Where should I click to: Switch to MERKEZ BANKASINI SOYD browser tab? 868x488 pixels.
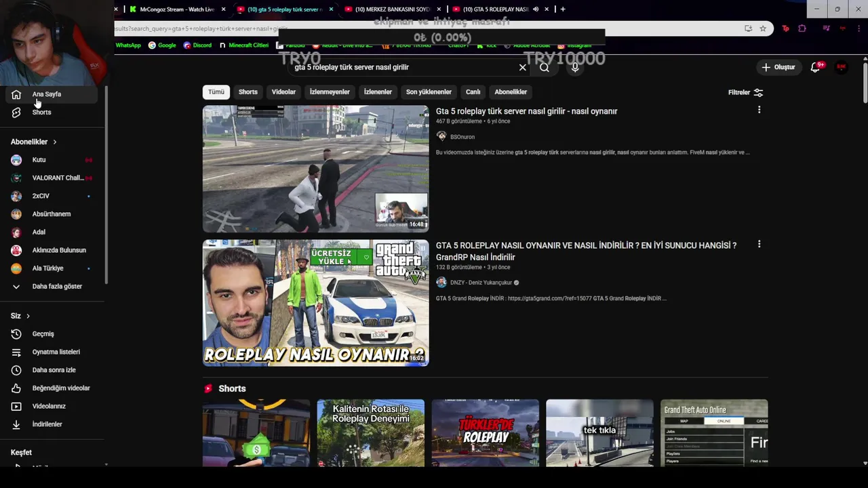[x=393, y=9]
